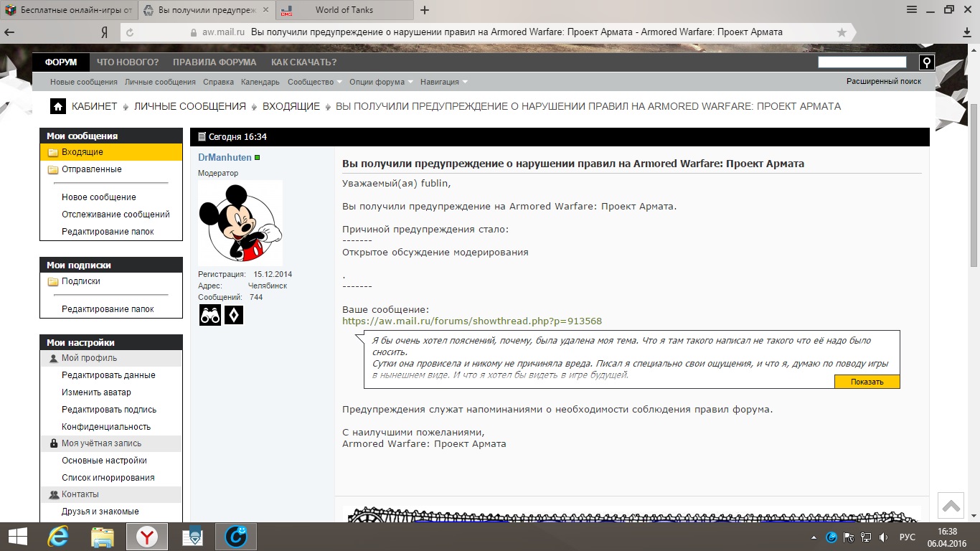Click DrManhuten's Mickey Mouse avatar

pos(240,222)
